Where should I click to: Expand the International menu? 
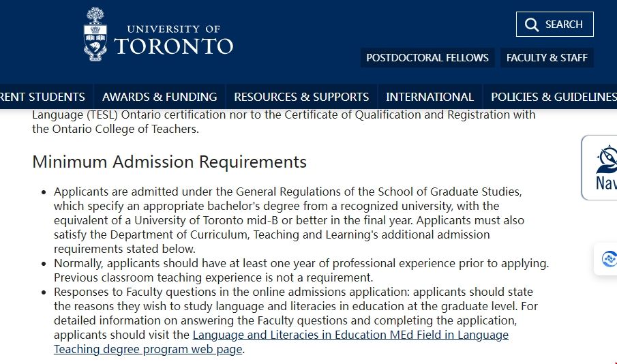[x=430, y=97]
